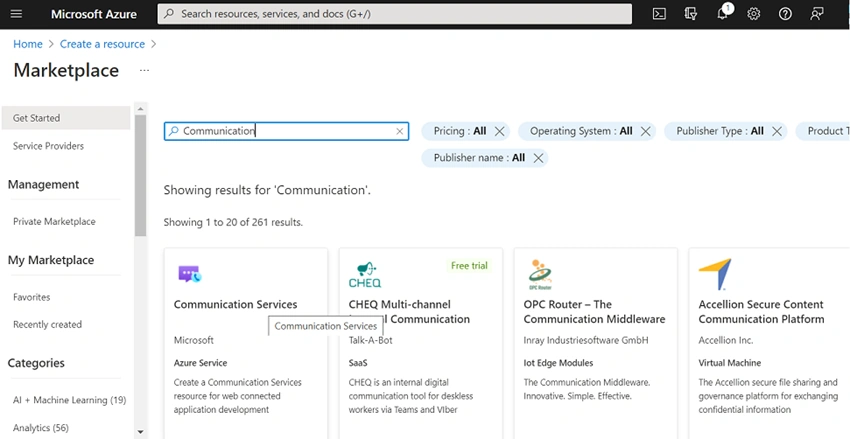Click the Talk-A-Bot publisher name
The width and height of the screenshot is (850, 439).
coord(370,340)
